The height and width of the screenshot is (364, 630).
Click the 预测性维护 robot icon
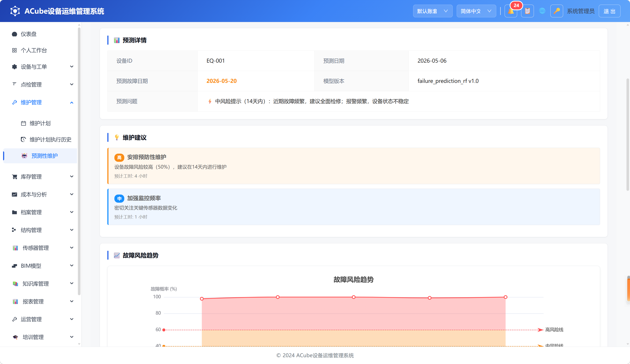click(x=24, y=156)
